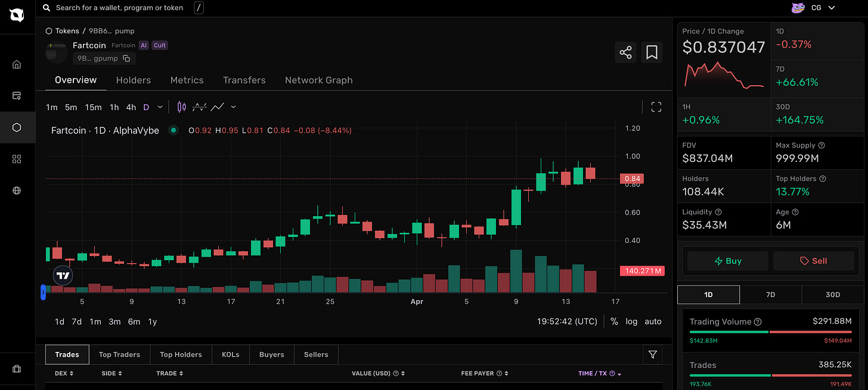Select the 30D stats period tab

point(833,294)
